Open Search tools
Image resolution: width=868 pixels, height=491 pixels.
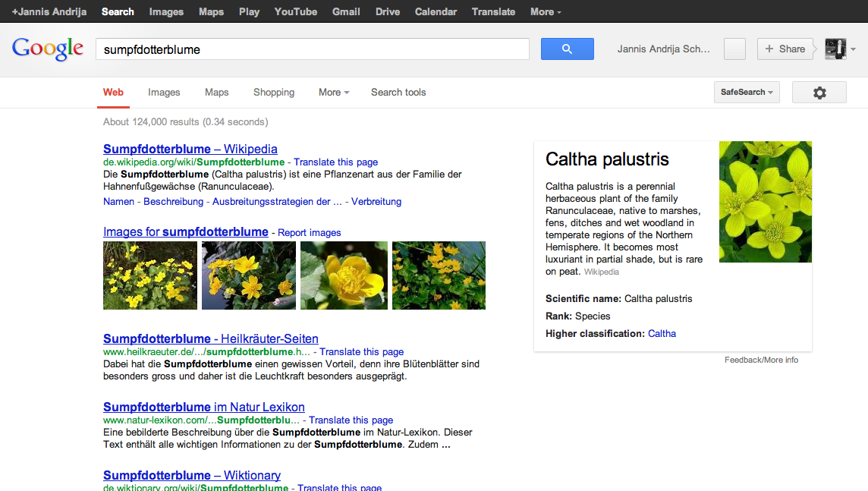pyautogui.click(x=398, y=93)
